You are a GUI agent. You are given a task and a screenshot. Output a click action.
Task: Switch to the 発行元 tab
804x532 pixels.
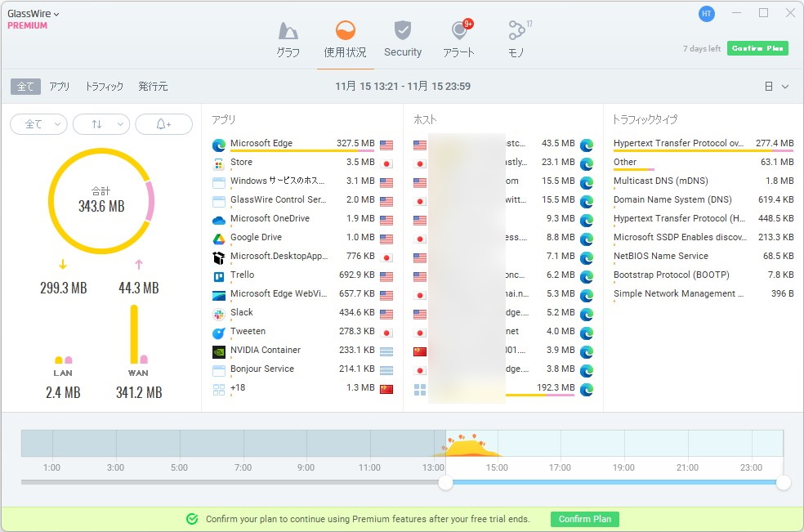coord(153,86)
